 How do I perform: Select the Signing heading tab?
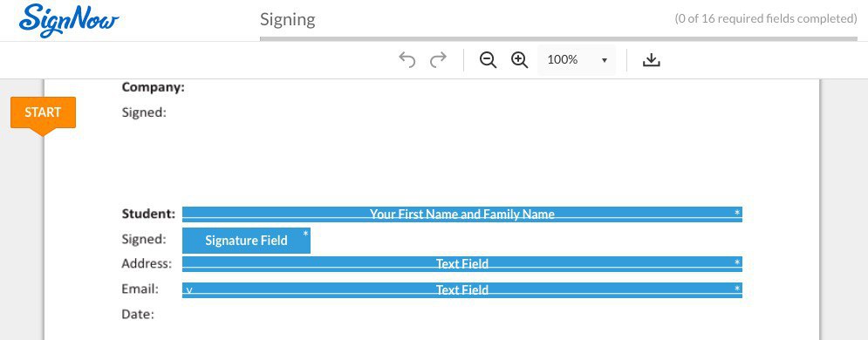[287, 19]
